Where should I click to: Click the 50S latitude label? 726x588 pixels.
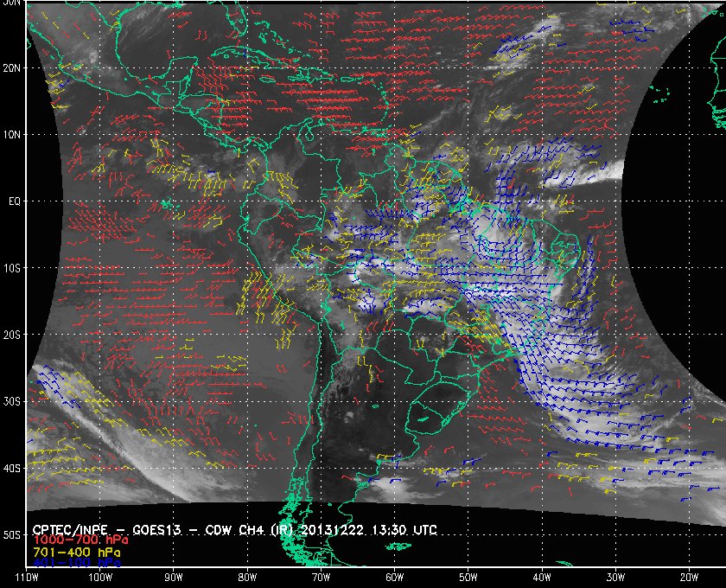pyautogui.click(x=11, y=534)
